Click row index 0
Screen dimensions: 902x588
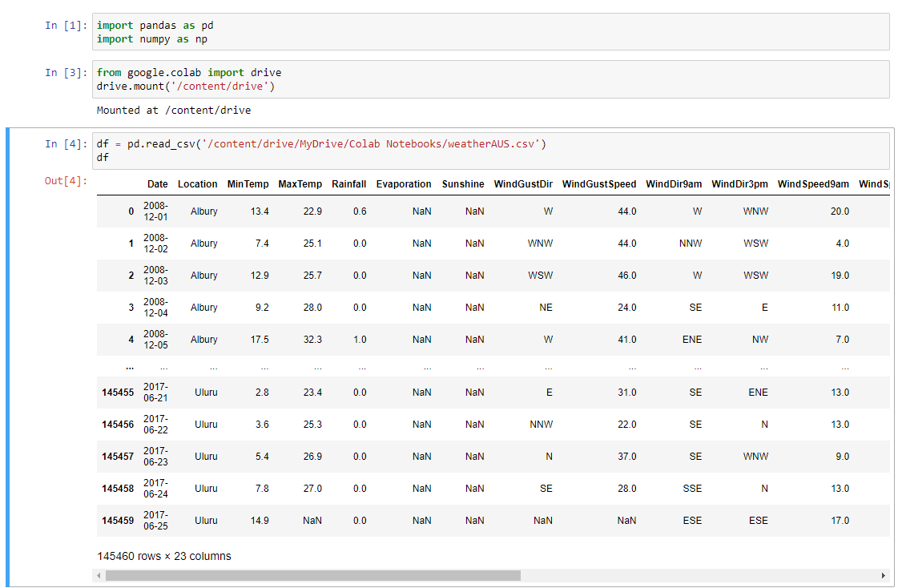(131, 211)
